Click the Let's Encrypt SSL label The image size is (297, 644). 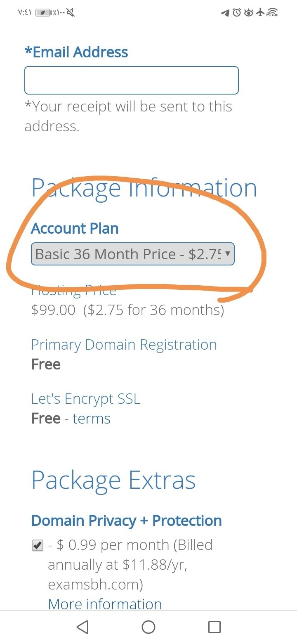click(x=86, y=399)
